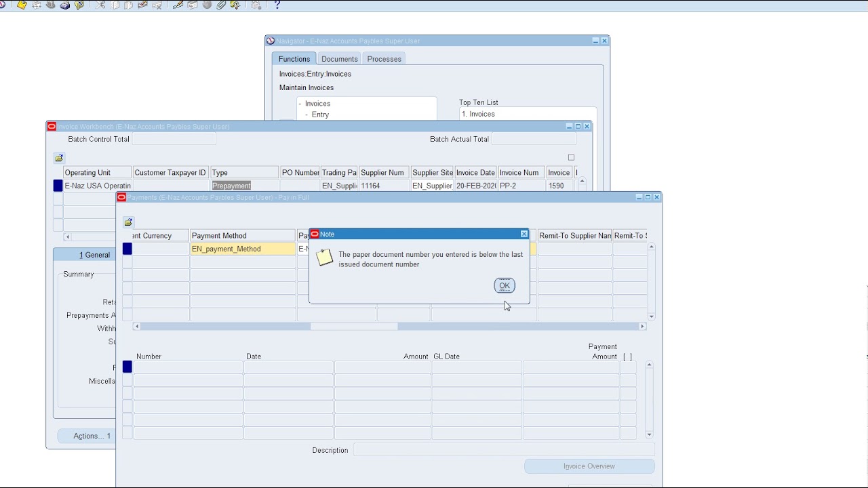
Task: Click the Invoice Overview button
Action: click(x=589, y=466)
